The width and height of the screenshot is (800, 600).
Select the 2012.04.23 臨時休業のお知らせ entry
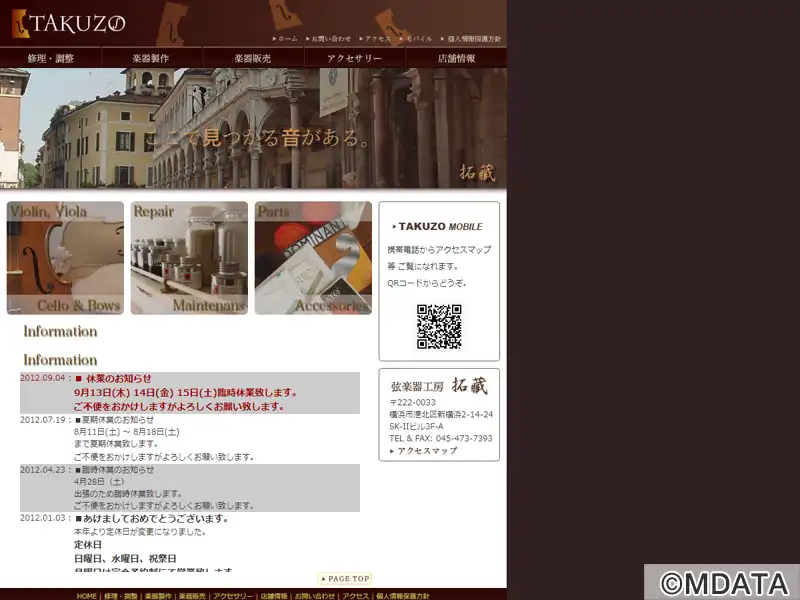pyautogui.click(x=190, y=488)
